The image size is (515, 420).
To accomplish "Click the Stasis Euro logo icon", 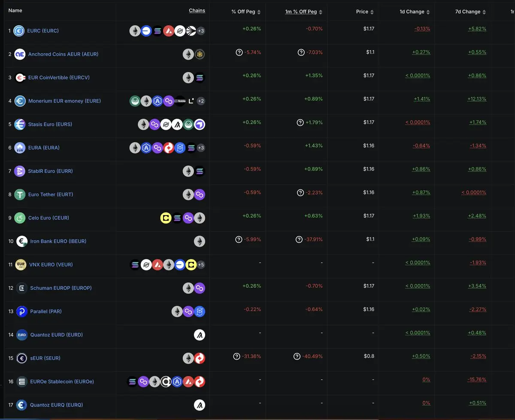I will click(20, 125).
